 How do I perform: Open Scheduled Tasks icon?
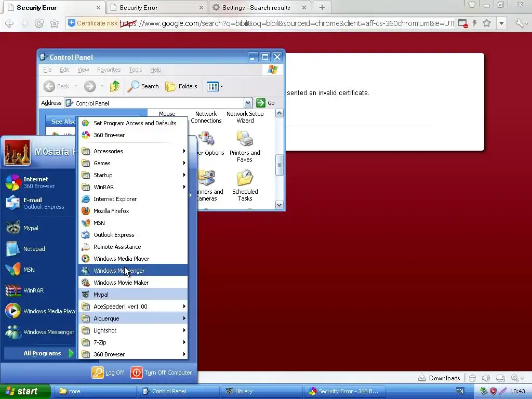click(x=245, y=185)
